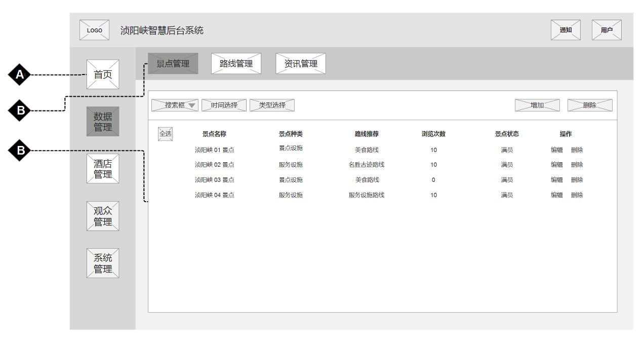Delete the 浈阳峡 04 景点 row

pos(577,195)
